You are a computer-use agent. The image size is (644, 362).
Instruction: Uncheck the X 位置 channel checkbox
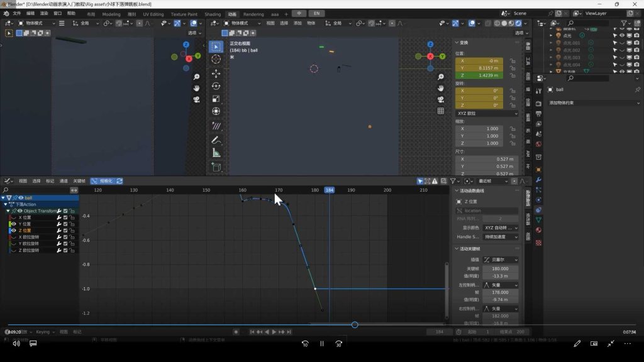[x=65, y=217]
